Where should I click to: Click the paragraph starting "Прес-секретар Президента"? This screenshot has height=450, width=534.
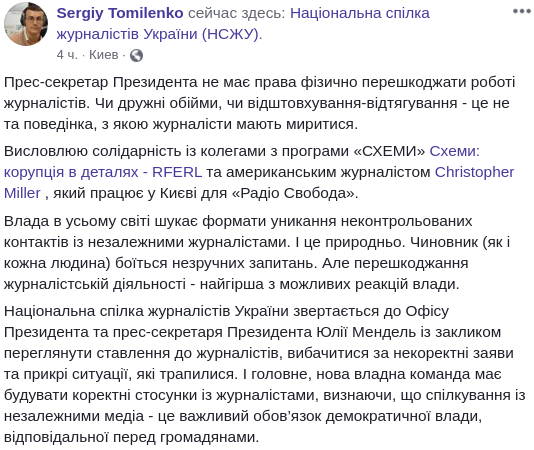click(260, 103)
